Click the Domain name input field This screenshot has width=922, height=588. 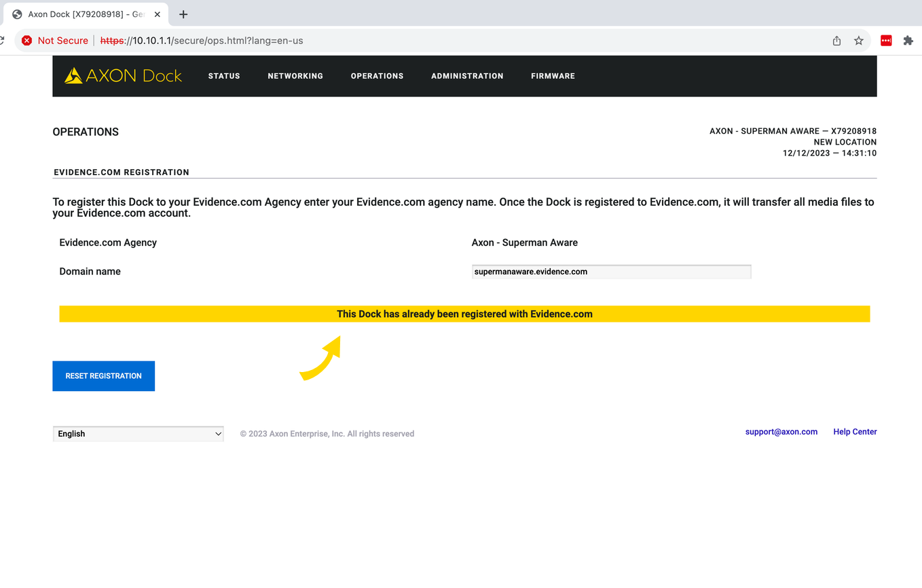[611, 272]
